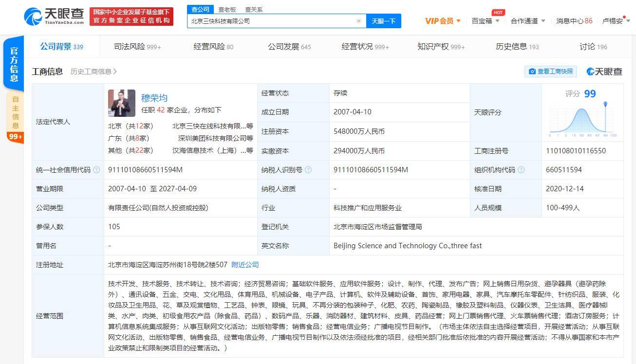Click the score value 99
Image resolution: width=636 pixels, height=364 pixels.
[590, 94]
